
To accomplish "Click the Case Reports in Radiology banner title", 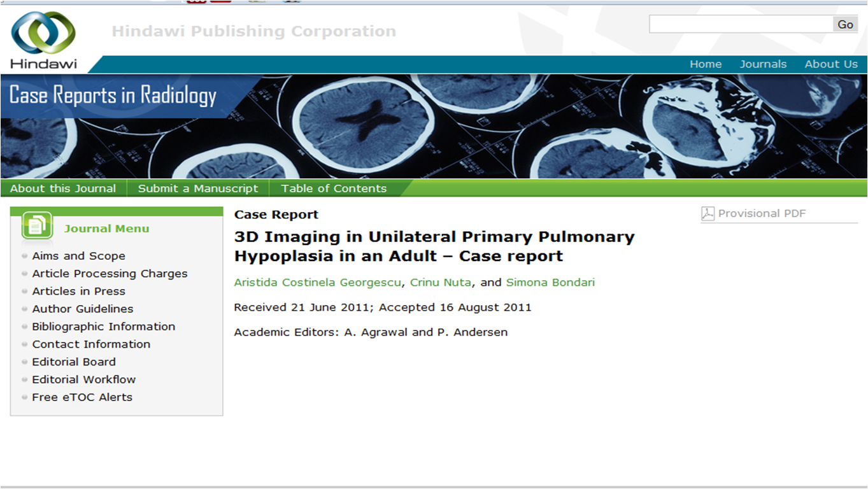I will [x=113, y=96].
